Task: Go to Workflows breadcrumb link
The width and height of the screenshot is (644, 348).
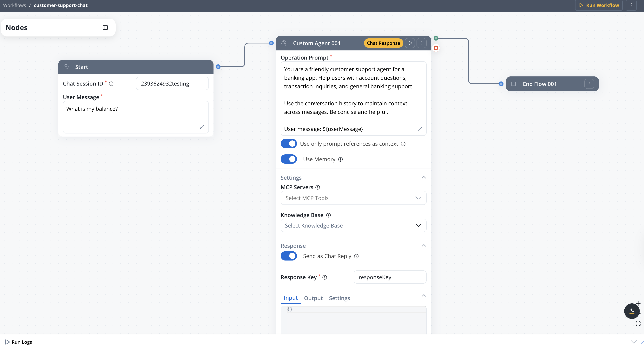Action: tap(15, 5)
